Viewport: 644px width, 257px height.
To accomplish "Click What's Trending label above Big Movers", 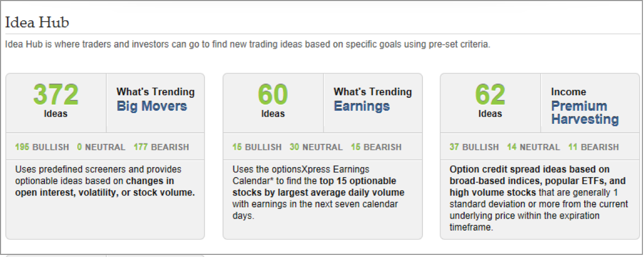I will [x=155, y=92].
